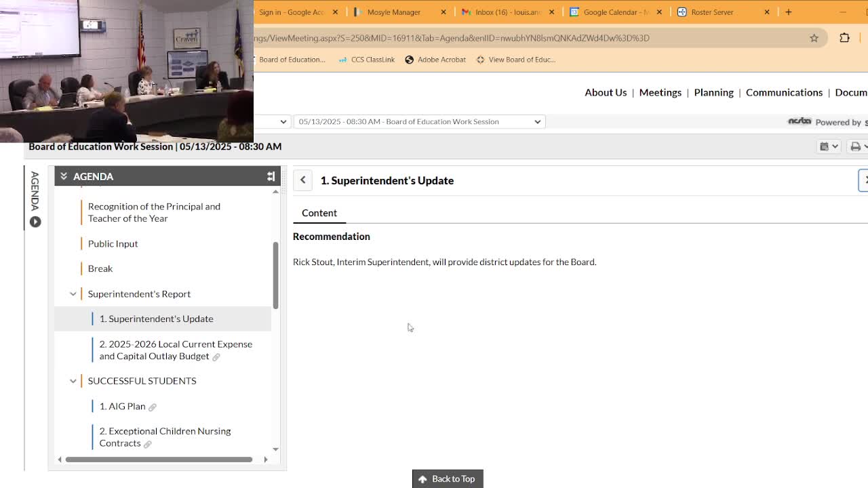Click the back arrow beside Superintendent's Update
868x488 pixels.
point(303,180)
